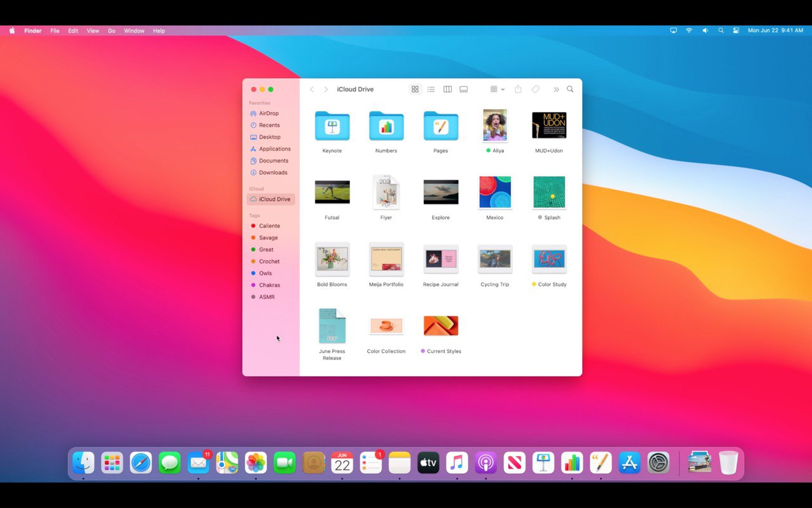Screen dimensions: 812x508
Task: Select the Meija Portfolio document
Action: pyautogui.click(x=386, y=259)
